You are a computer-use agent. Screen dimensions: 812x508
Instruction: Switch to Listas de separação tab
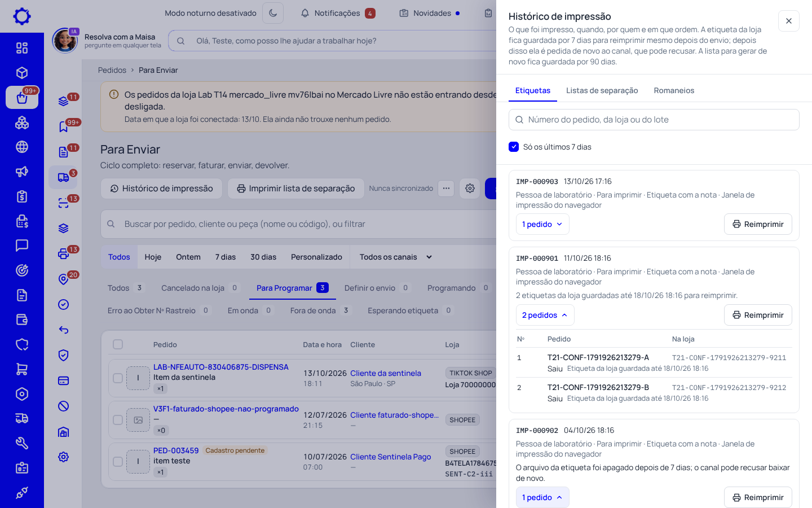(x=602, y=90)
